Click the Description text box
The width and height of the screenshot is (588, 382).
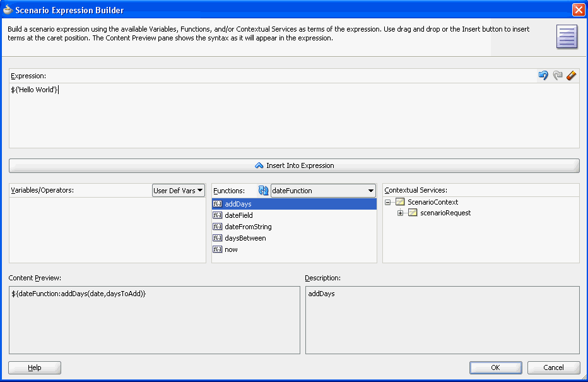coord(442,320)
